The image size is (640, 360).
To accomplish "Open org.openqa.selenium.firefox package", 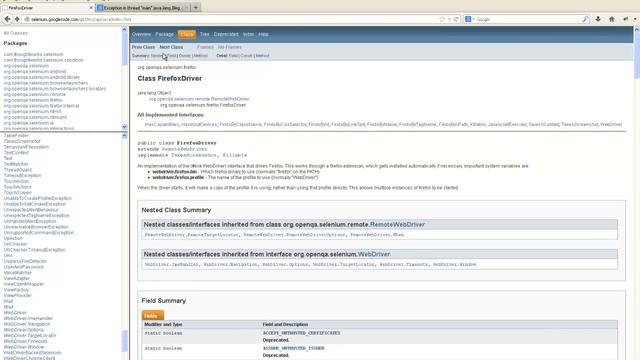I will tap(33, 100).
